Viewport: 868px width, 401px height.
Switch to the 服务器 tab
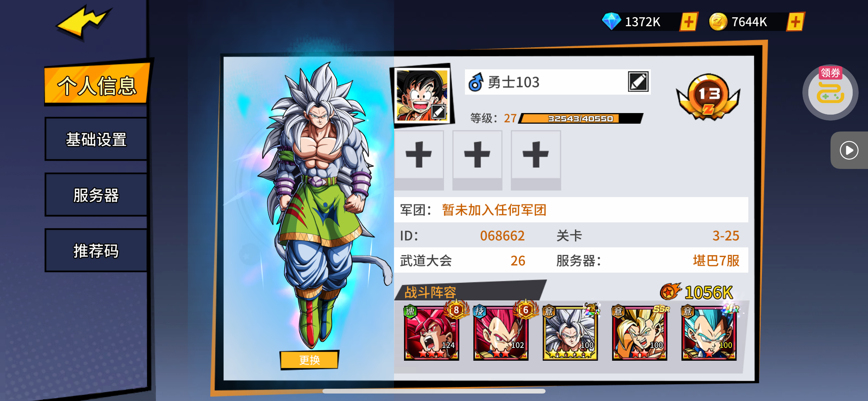pos(96,195)
